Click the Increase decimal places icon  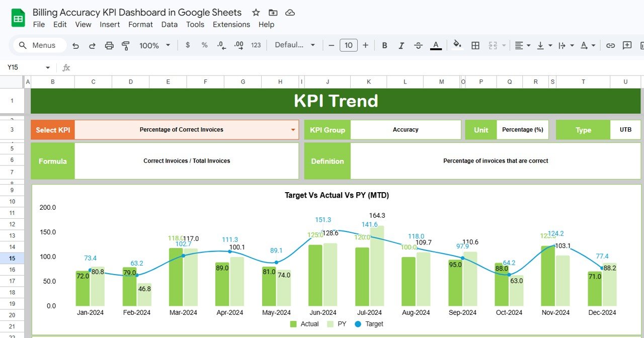point(238,45)
